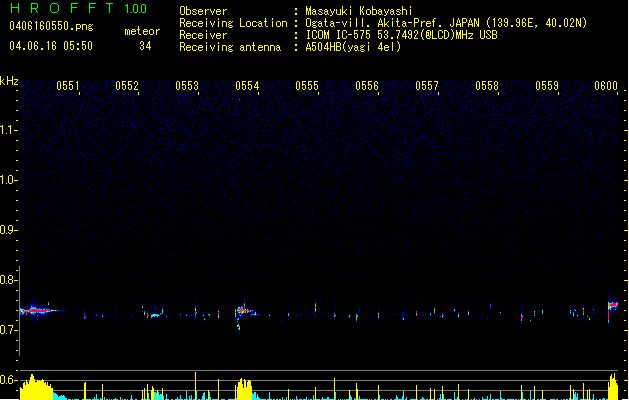Click the strong echo under 0600
The width and height of the screenshot is (629, 400).
pos(613,306)
